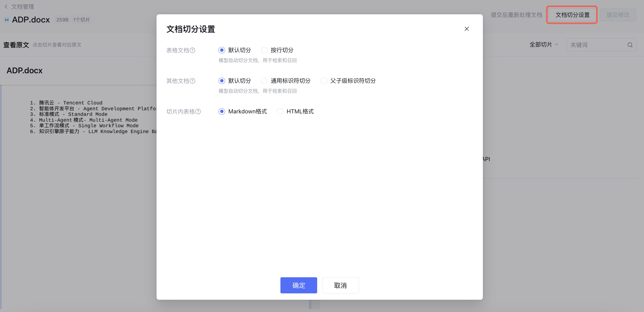This screenshot has width=644, height=312.
Task: Click help icon next to 表格文档
Action: [193, 50]
